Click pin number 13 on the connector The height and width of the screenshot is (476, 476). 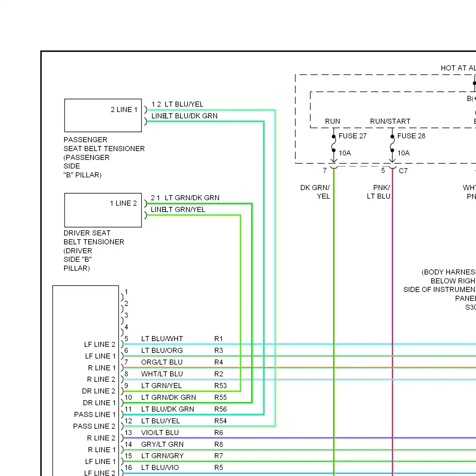point(128,433)
